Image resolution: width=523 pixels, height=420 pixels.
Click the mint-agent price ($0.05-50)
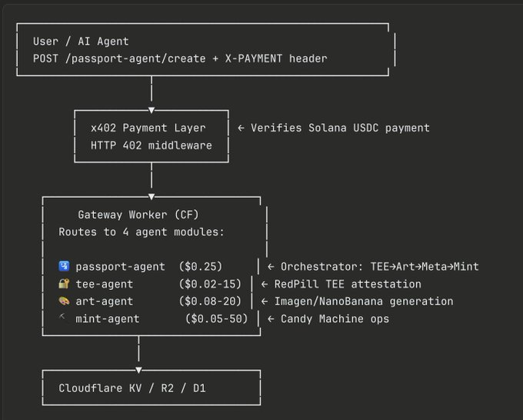click(217, 318)
